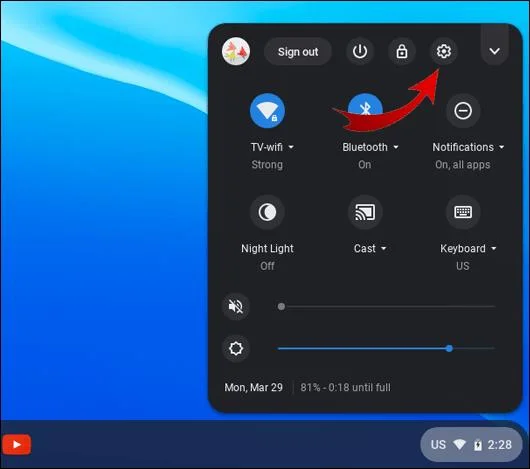Toggle Do Not Disturb notifications icon
This screenshot has height=469, width=530.
[463, 110]
